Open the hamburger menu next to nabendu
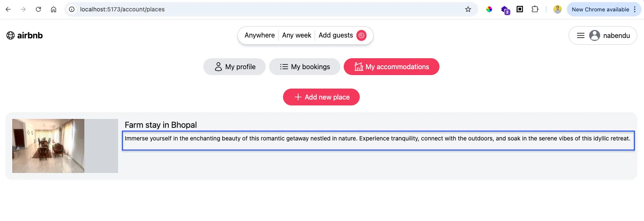 click(x=581, y=35)
